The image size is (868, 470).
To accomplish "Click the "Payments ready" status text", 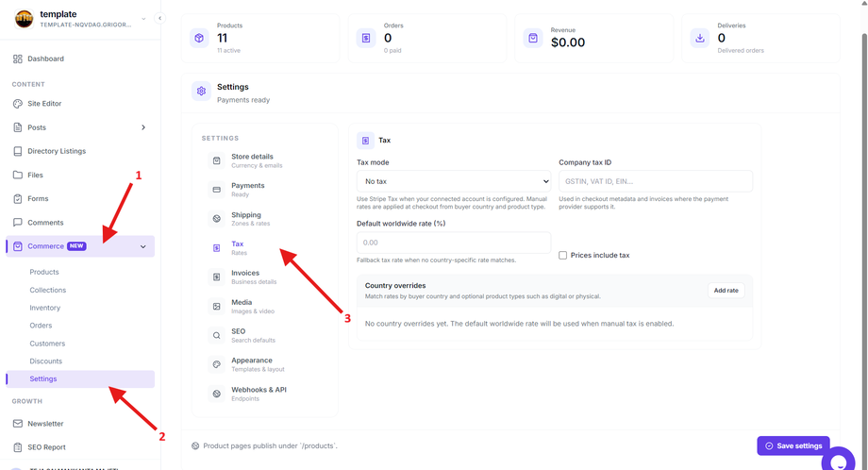I will tap(243, 100).
